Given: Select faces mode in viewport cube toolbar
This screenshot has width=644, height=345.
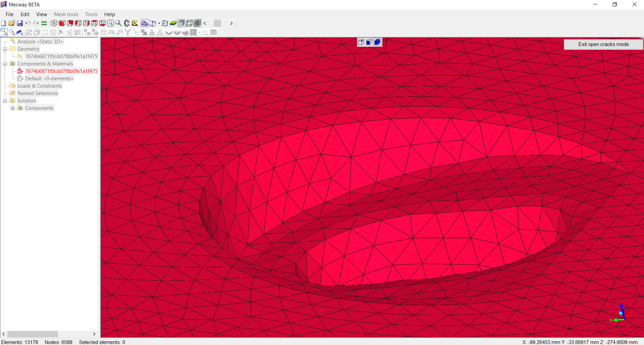Looking at the screenshot, I should pos(369,42).
